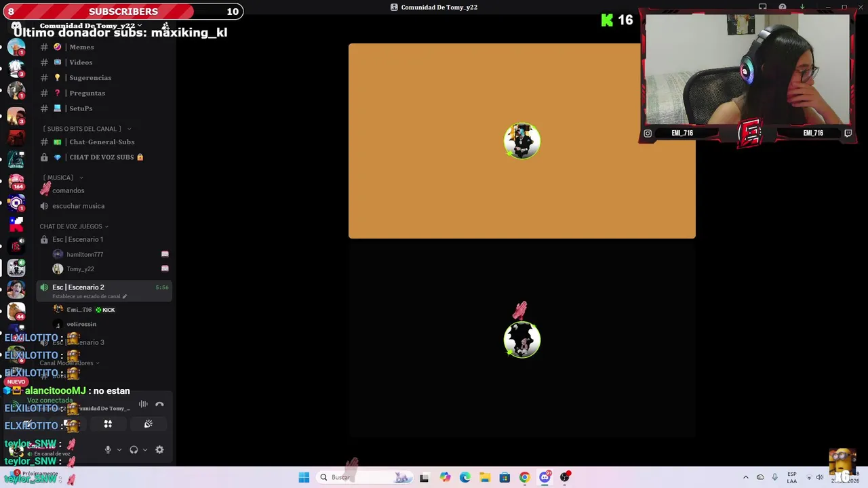Switch to Google Chrome on the taskbar

tap(524, 477)
